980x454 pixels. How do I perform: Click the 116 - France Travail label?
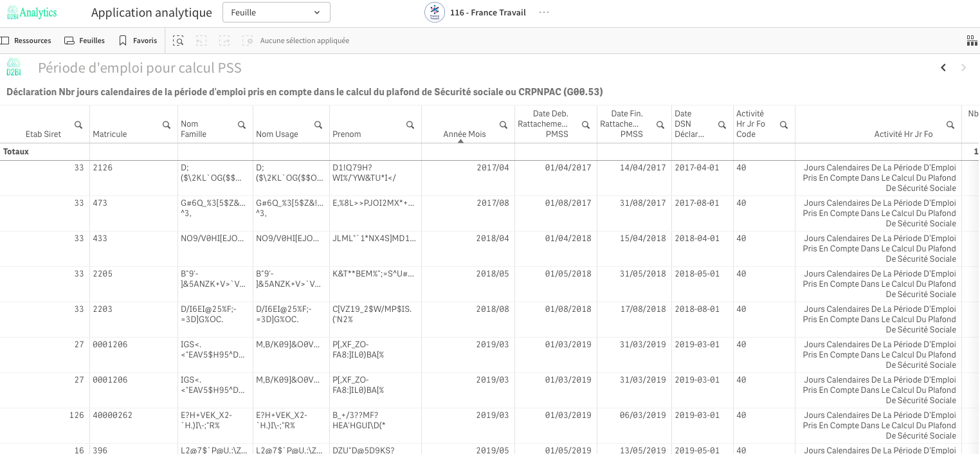pos(487,13)
